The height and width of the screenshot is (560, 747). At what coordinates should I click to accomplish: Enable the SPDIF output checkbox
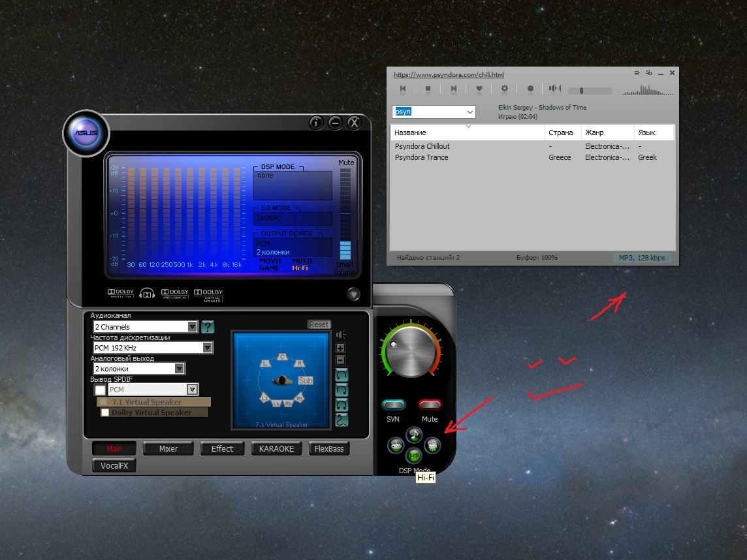pyautogui.click(x=100, y=390)
